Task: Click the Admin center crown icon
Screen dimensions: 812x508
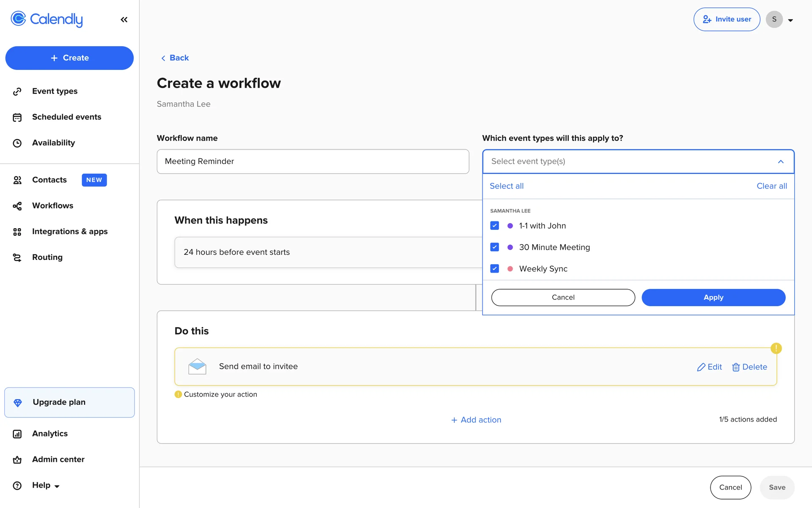Action: pyautogui.click(x=17, y=460)
